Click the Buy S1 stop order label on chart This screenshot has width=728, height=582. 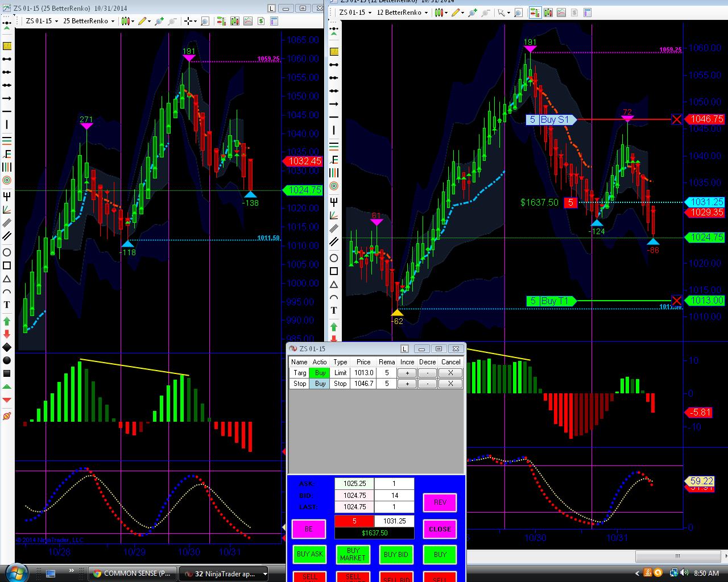[552, 119]
